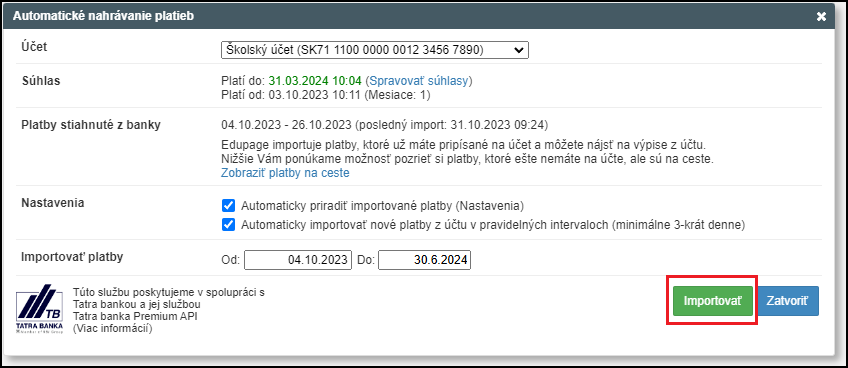Viewport: 848px width, 368px height.
Task: Close the dialog with the X icon
Action: tap(821, 16)
